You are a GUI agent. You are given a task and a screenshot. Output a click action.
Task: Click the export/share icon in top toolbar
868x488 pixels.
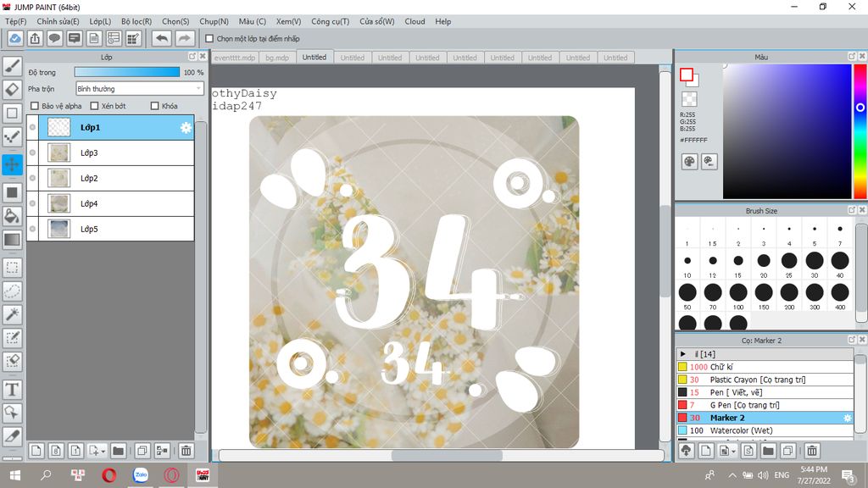click(35, 38)
